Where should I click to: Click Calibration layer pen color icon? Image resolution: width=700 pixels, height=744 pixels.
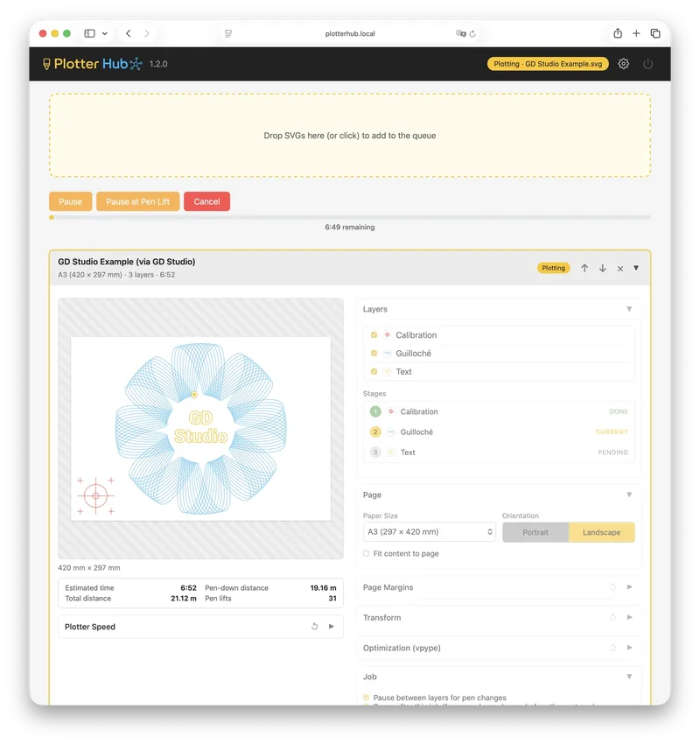[387, 335]
